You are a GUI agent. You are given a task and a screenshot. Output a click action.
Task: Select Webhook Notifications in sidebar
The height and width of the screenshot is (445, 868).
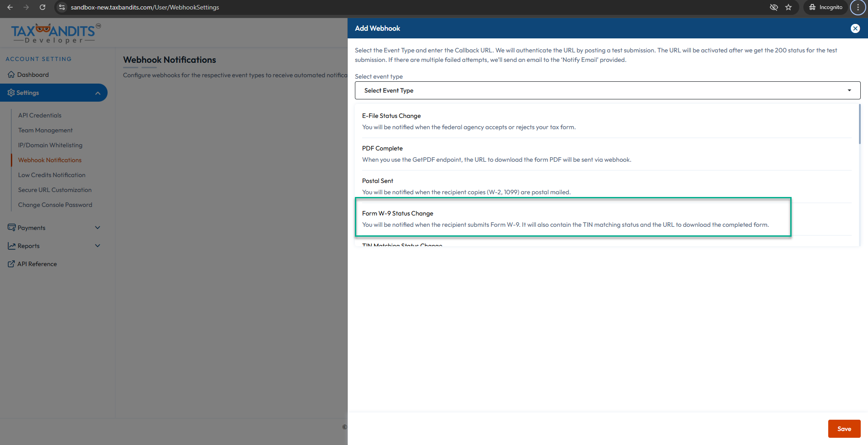[50, 160]
